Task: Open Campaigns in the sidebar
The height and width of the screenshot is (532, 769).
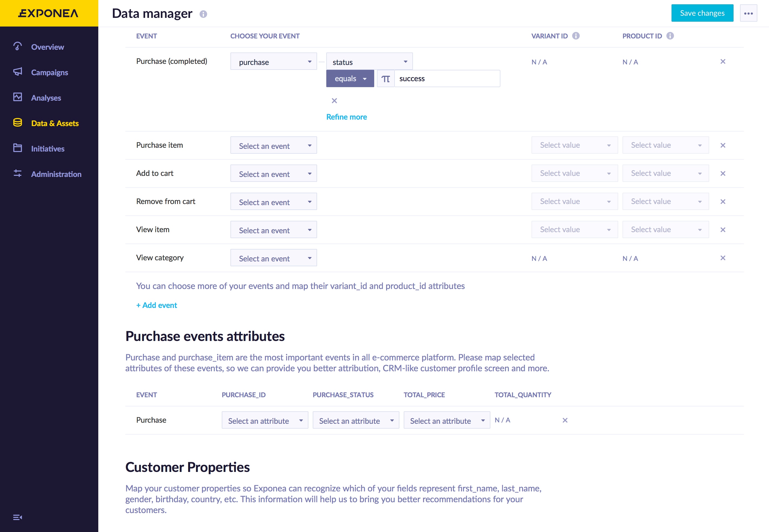Action: click(x=49, y=72)
